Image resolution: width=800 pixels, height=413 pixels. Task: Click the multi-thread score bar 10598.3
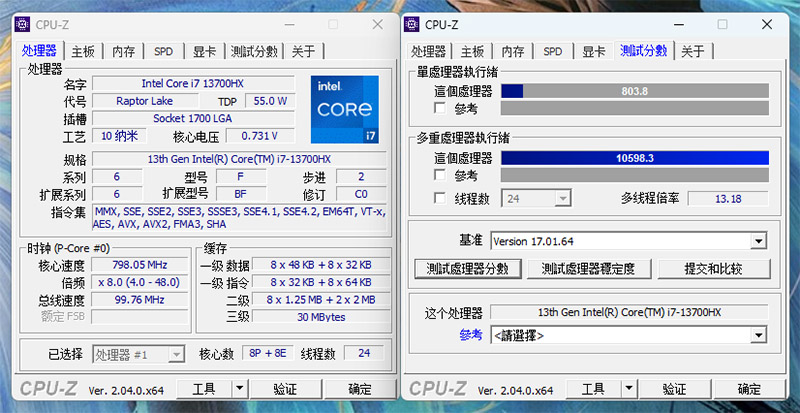tap(635, 158)
